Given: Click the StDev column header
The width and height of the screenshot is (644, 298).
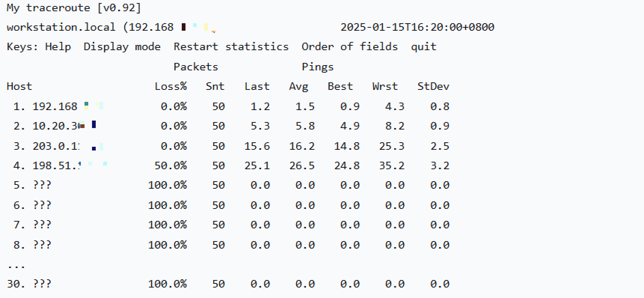Looking at the screenshot, I should click(433, 86).
